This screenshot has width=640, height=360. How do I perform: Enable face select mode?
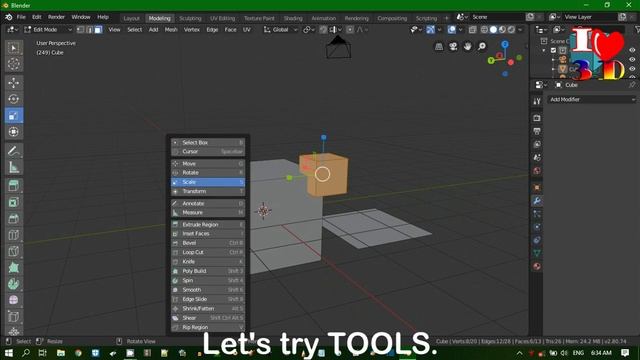pos(98,29)
